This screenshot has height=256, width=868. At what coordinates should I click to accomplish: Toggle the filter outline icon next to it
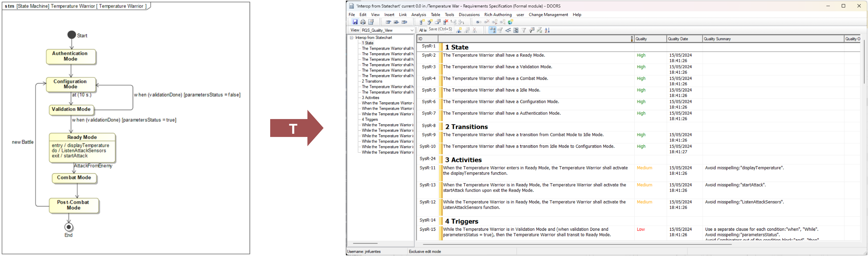point(500,30)
